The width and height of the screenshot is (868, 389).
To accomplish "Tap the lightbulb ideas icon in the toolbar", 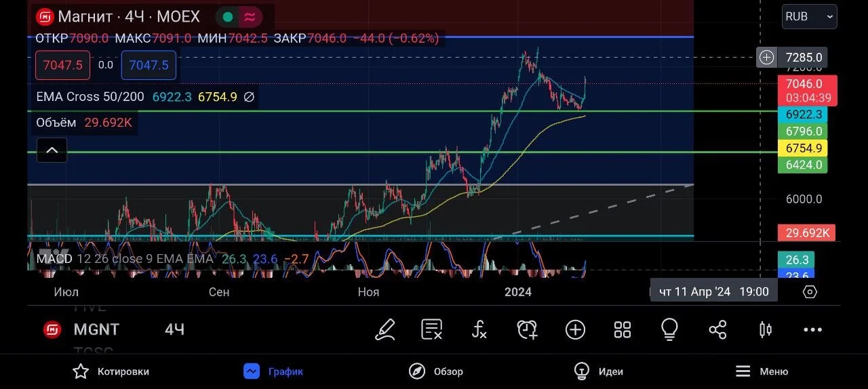I will tap(669, 329).
